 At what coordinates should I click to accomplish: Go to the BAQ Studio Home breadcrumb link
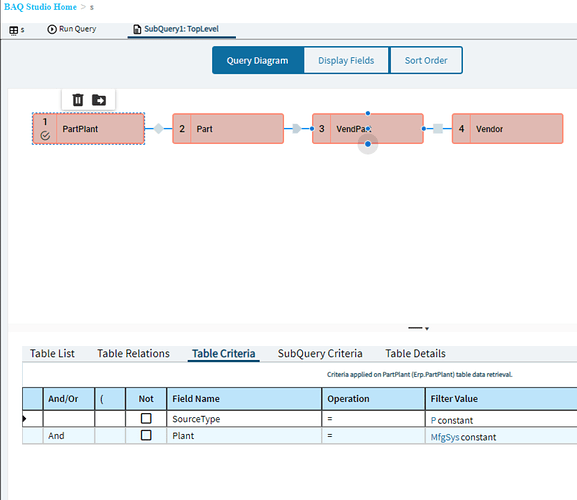click(40, 7)
